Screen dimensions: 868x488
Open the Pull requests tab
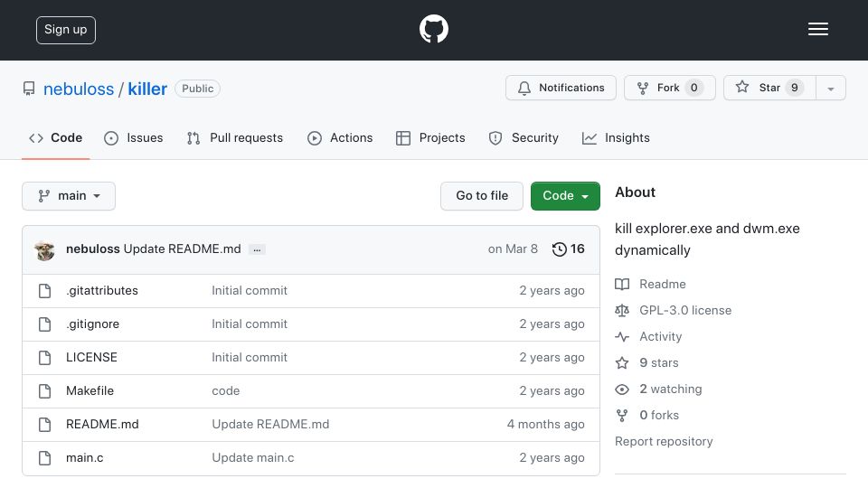point(235,137)
